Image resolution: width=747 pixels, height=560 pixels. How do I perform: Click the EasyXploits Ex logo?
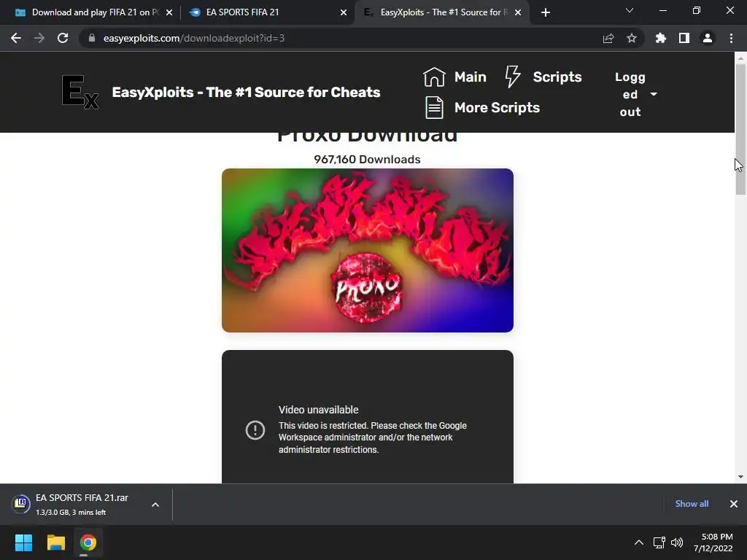pyautogui.click(x=80, y=92)
